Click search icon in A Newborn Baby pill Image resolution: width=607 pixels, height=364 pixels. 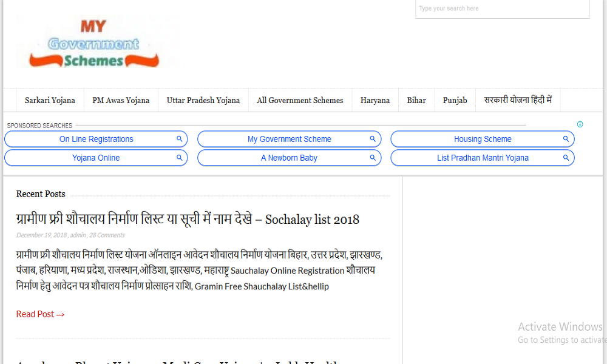coord(373,158)
